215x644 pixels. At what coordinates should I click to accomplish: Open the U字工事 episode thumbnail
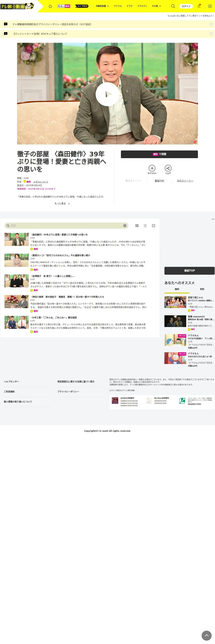point(17,322)
